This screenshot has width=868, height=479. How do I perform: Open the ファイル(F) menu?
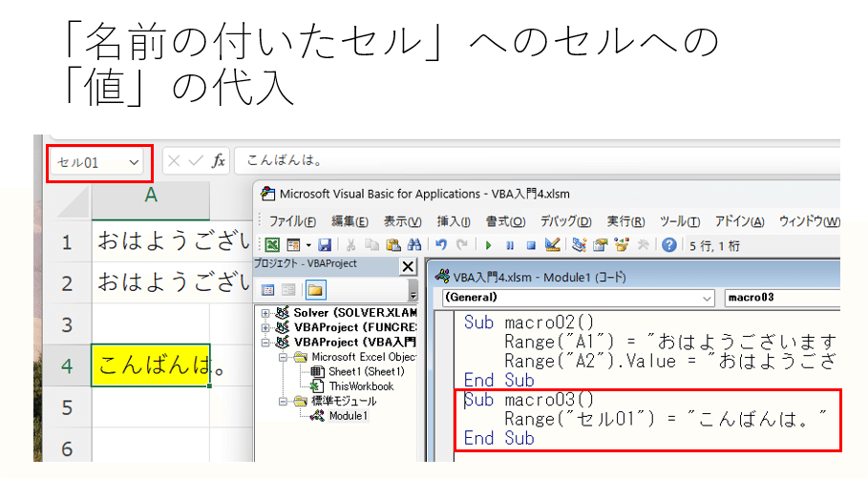click(x=292, y=221)
